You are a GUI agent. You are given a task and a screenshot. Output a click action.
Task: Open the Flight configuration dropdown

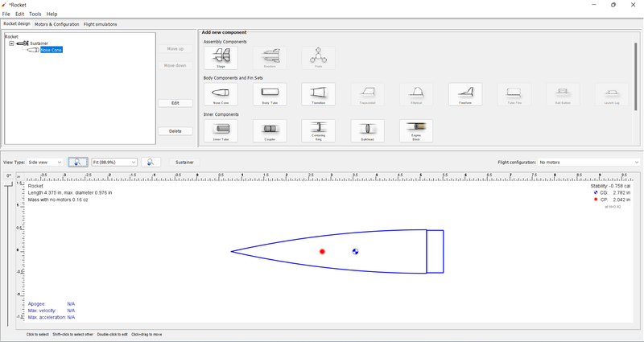tap(589, 163)
